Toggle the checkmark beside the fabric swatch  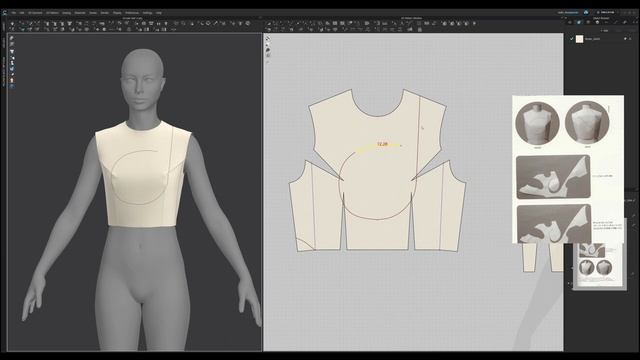coord(571,39)
